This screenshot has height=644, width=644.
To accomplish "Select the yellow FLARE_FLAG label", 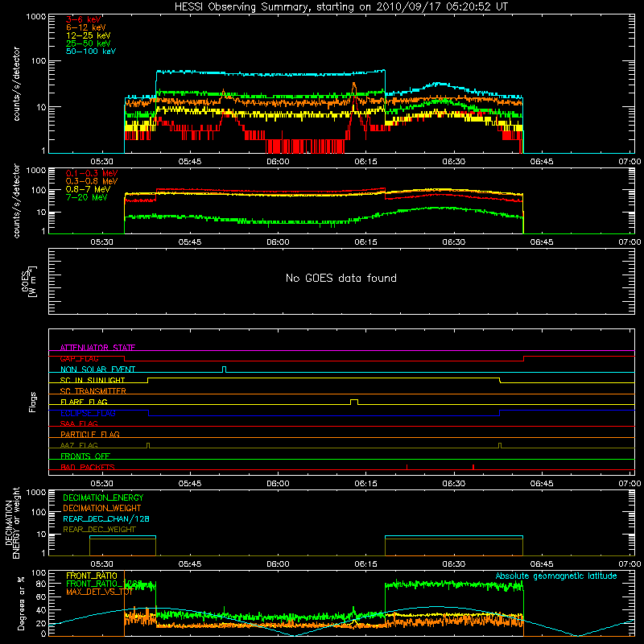I will [84, 402].
